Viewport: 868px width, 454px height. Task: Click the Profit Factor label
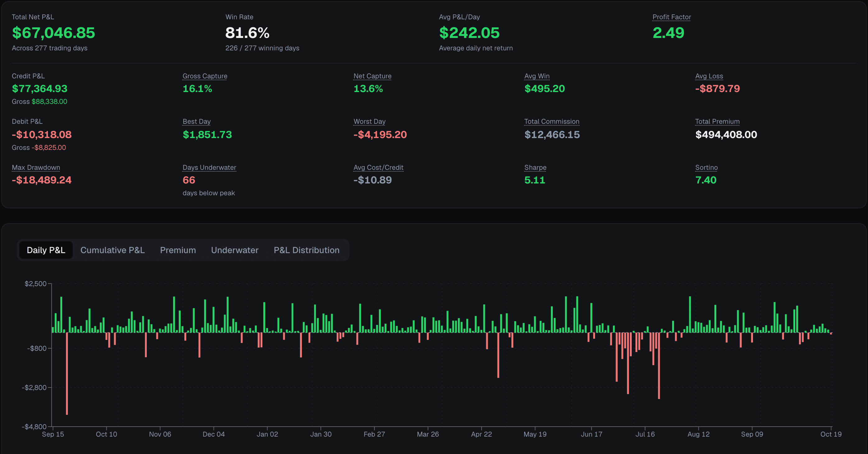click(672, 17)
